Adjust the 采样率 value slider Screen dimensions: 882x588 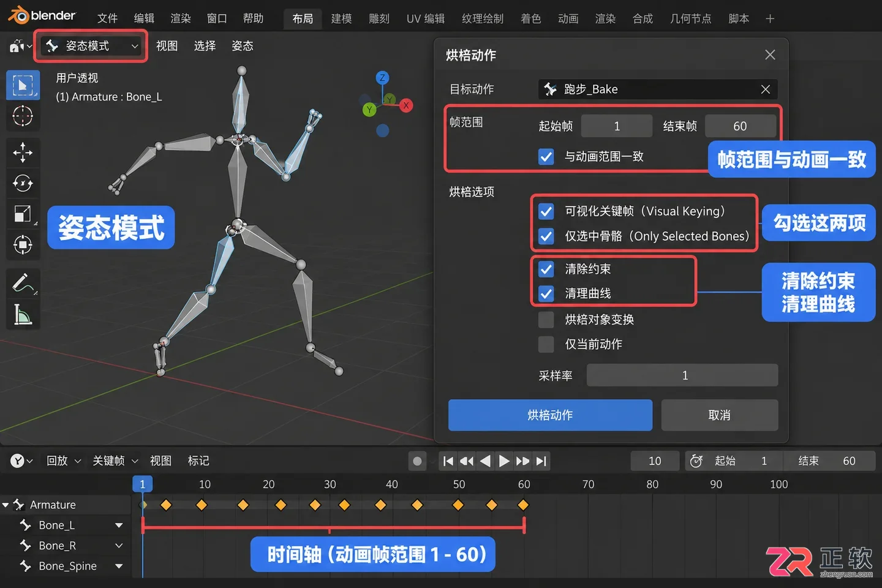(682, 375)
